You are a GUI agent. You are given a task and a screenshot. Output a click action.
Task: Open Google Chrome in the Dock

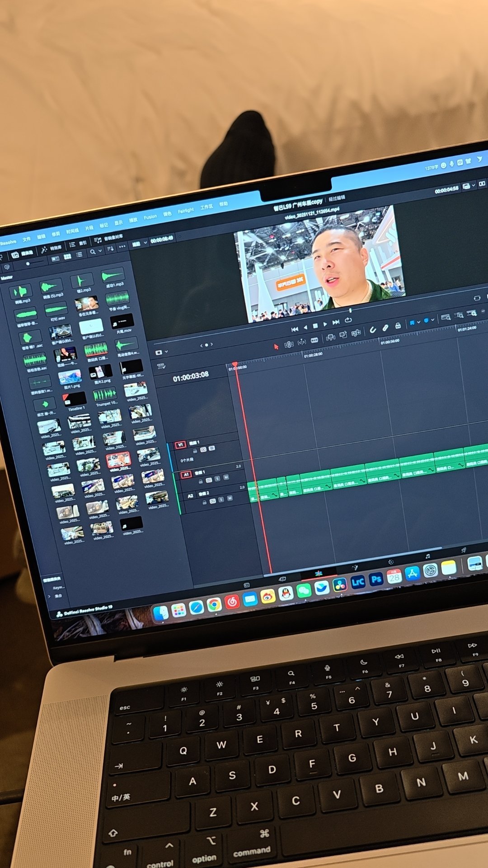[x=214, y=604]
